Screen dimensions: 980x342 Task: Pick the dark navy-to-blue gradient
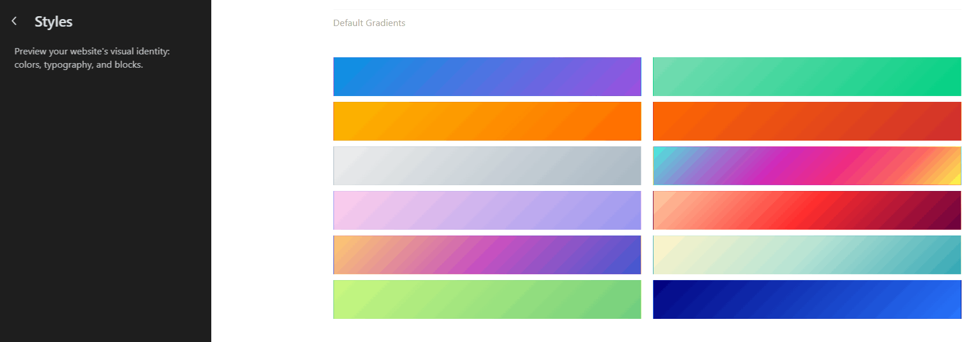tap(806, 299)
